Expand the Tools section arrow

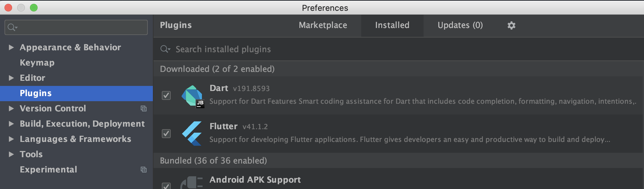tap(11, 154)
